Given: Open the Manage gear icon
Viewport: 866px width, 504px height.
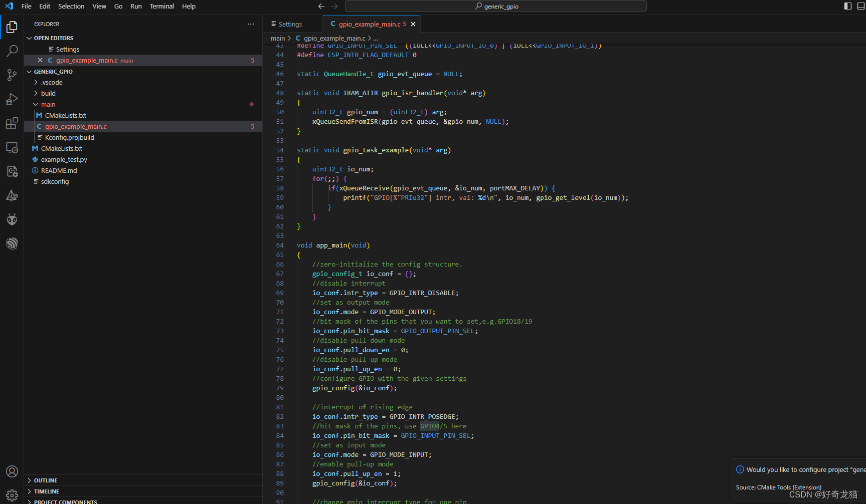Looking at the screenshot, I should 12,495.
